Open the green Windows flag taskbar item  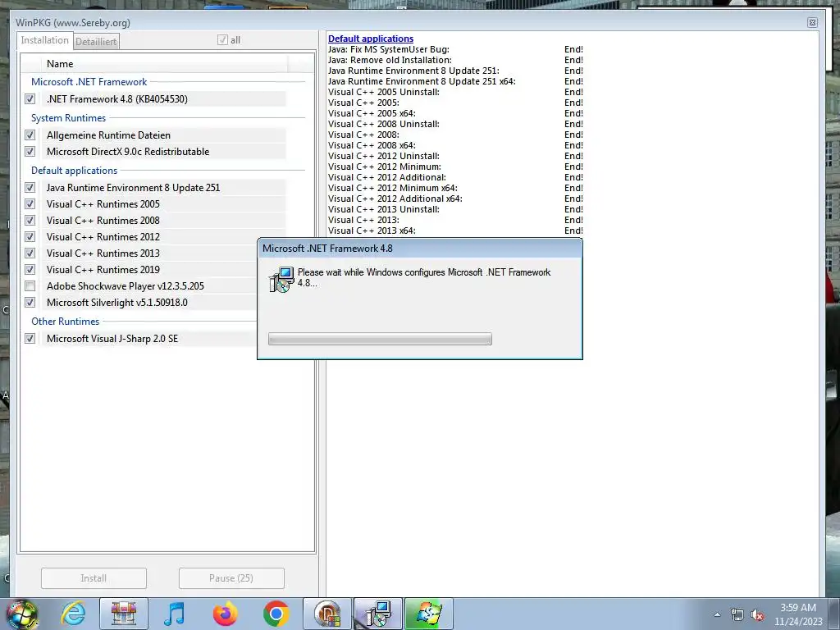428,614
